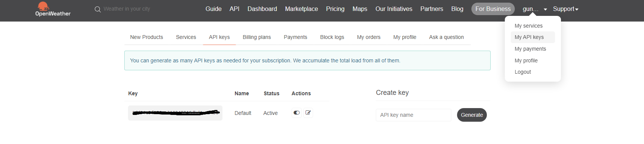The image size is (644, 144).
Task: Open the My orders tab
Action: point(369,37)
